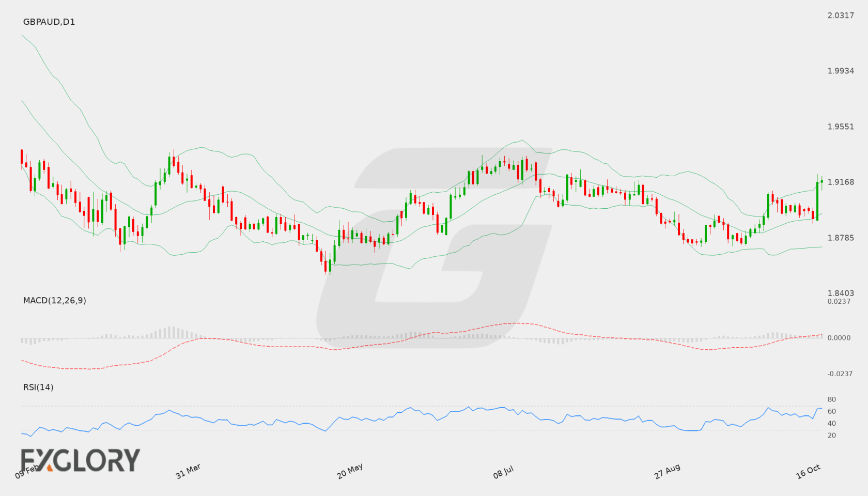
Task: Click the 1.8403 price axis value
Action: 841,293
